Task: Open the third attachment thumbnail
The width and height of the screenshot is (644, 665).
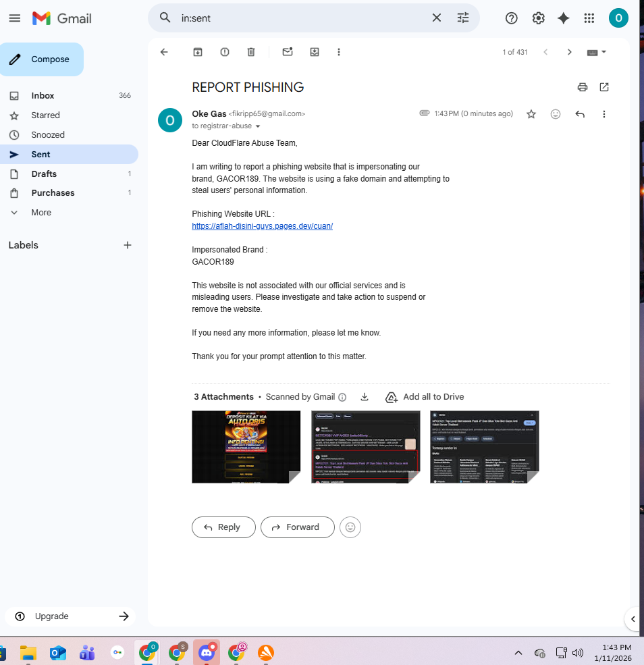Action: 484,447
